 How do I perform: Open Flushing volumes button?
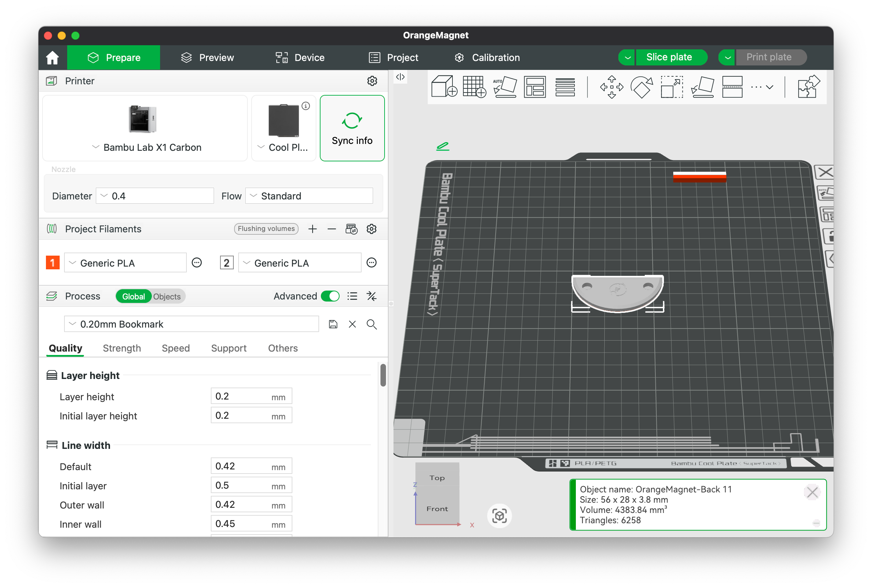[x=266, y=229]
